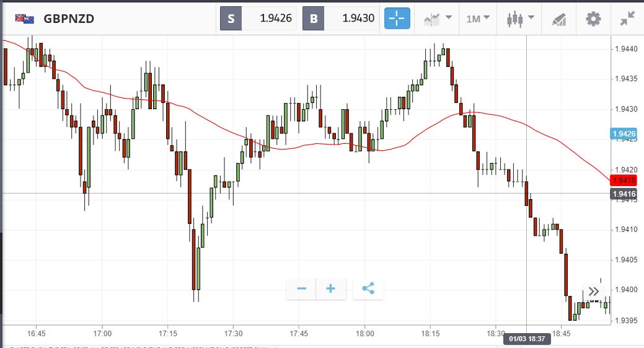Select the drawing tools icon

coord(558,19)
